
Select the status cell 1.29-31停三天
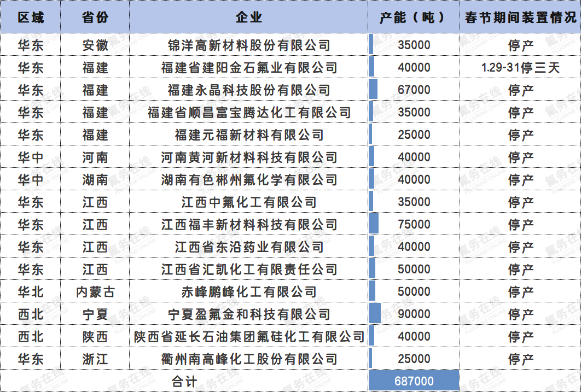point(521,68)
